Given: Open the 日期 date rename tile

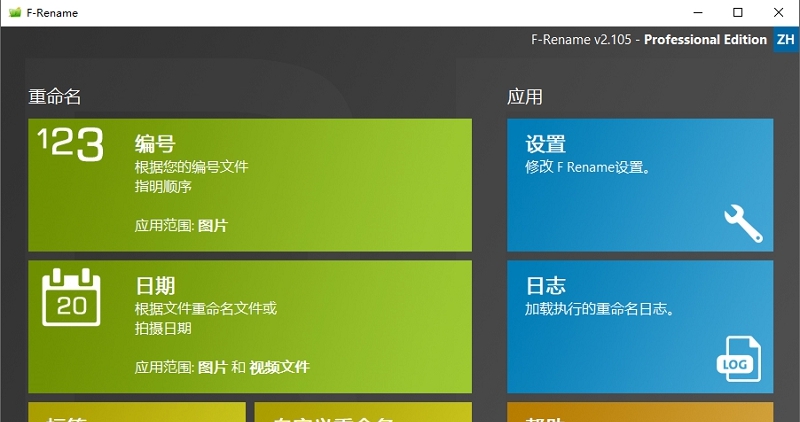Looking at the screenshot, I should tap(249, 327).
